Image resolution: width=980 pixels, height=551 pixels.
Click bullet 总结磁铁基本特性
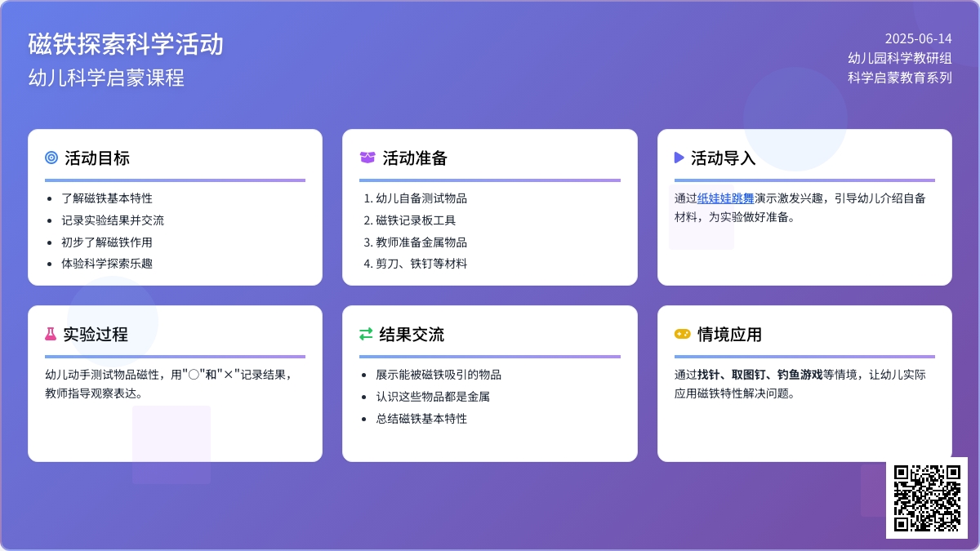(421, 419)
